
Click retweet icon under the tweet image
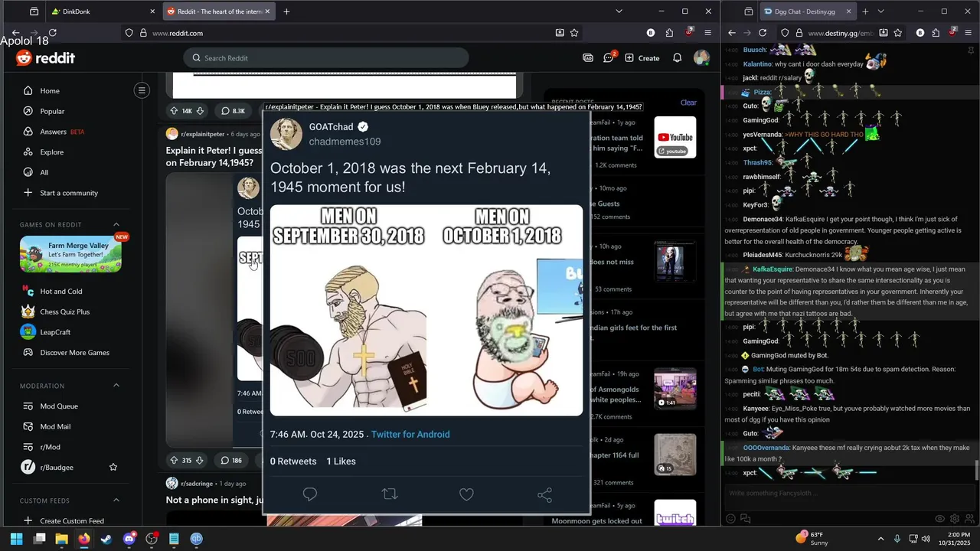pos(390,494)
